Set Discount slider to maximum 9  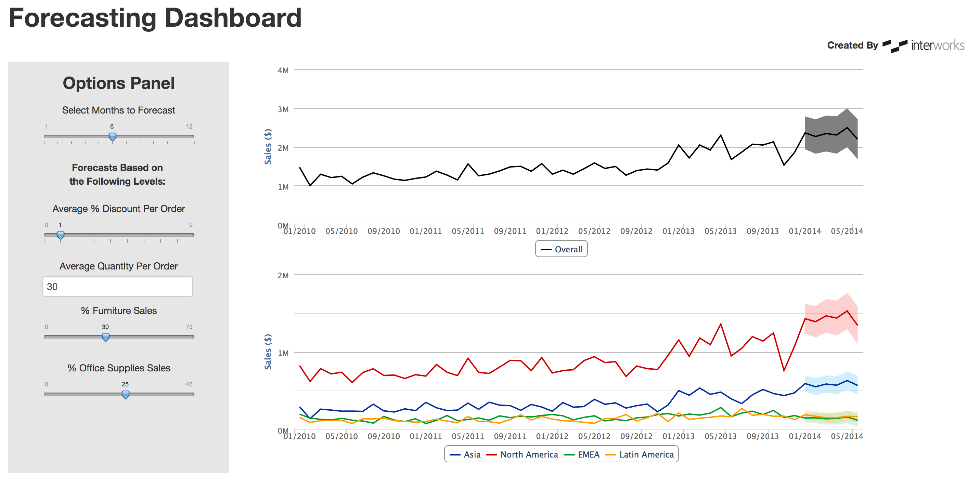click(194, 235)
